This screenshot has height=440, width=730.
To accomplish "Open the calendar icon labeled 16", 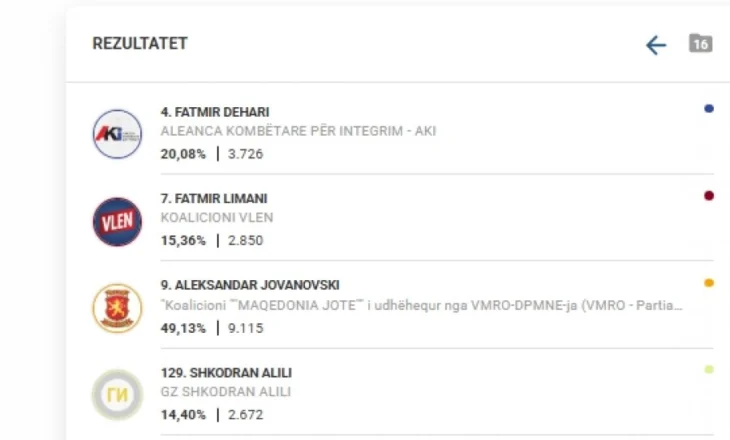I will click(x=700, y=44).
